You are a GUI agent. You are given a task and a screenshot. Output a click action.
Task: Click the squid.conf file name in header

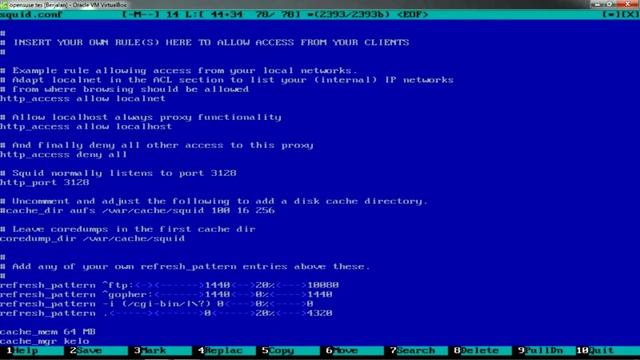[x=31, y=14]
